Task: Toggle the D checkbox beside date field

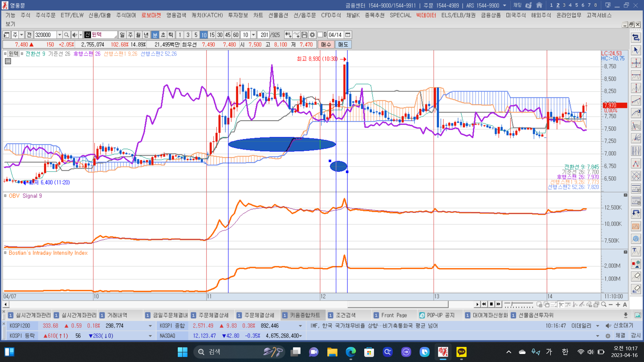Action: coord(320,35)
